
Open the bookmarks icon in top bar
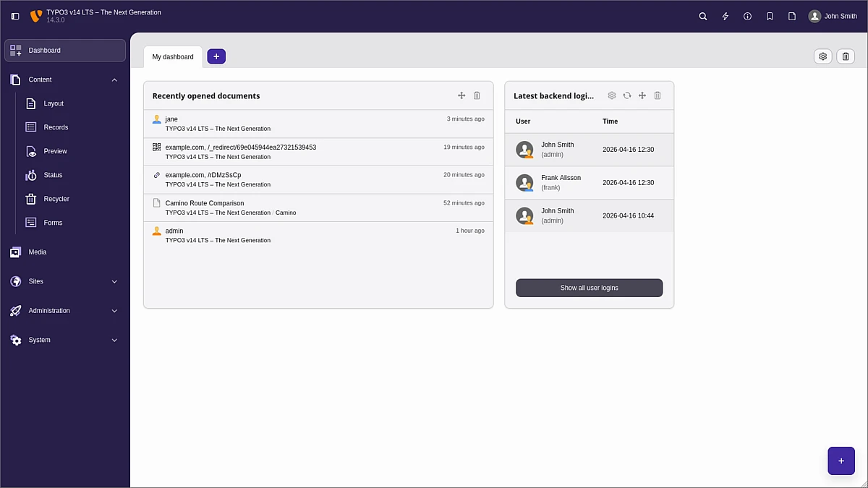pyautogui.click(x=770, y=16)
